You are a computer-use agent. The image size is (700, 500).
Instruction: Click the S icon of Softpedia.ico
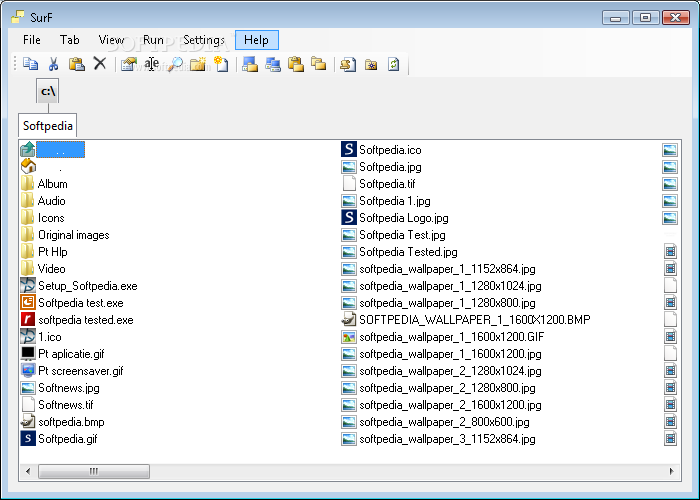click(x=349, y=149)
